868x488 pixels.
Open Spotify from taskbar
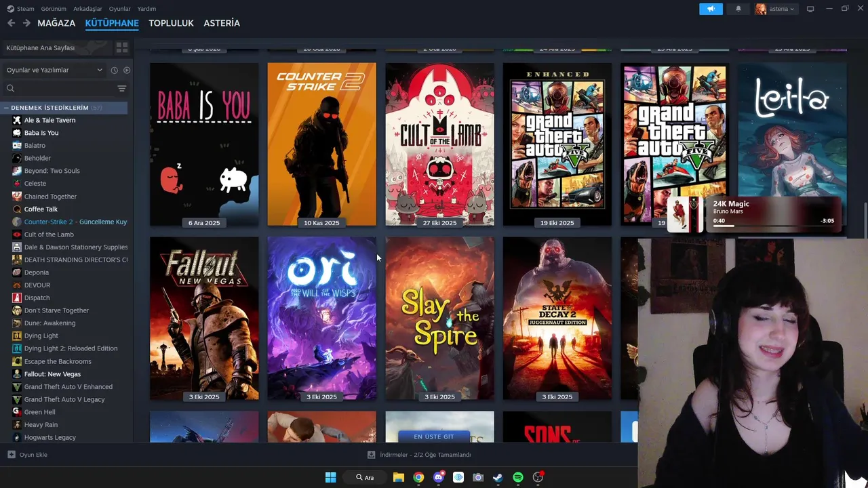pyautogui.click(x=518, y=477)
